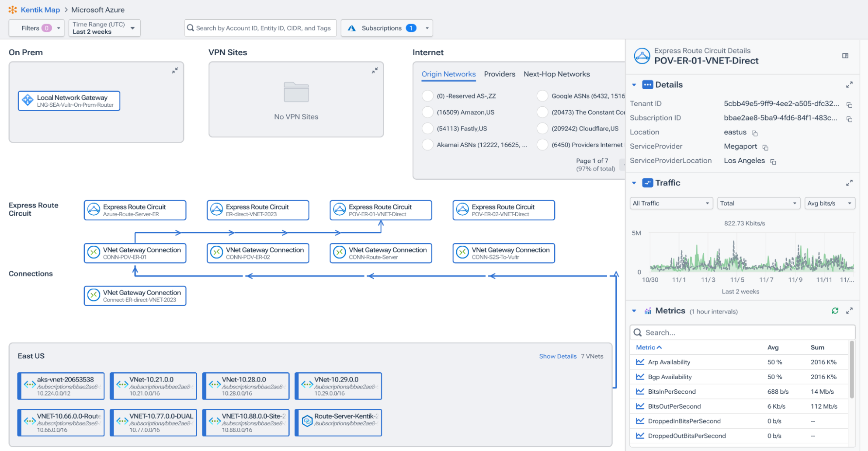Viewport: 868px width, 451px height.
Task: Copy the eastus location value
Action: tap(754, 133)
